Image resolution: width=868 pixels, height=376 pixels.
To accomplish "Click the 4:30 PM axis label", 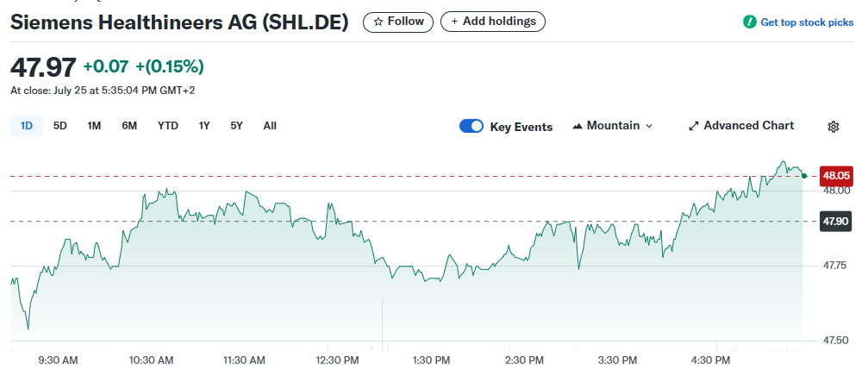I will point(711,360).
